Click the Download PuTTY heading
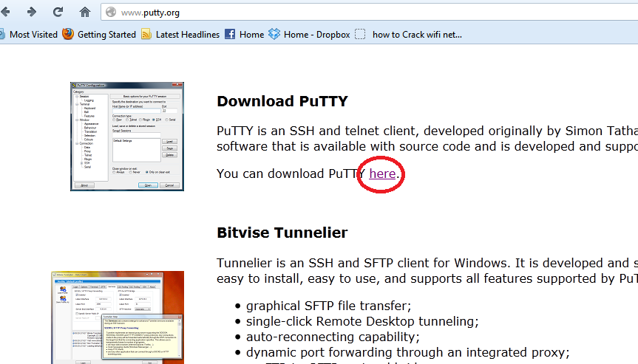Viewport: 638px width, 364px height. 282,101
